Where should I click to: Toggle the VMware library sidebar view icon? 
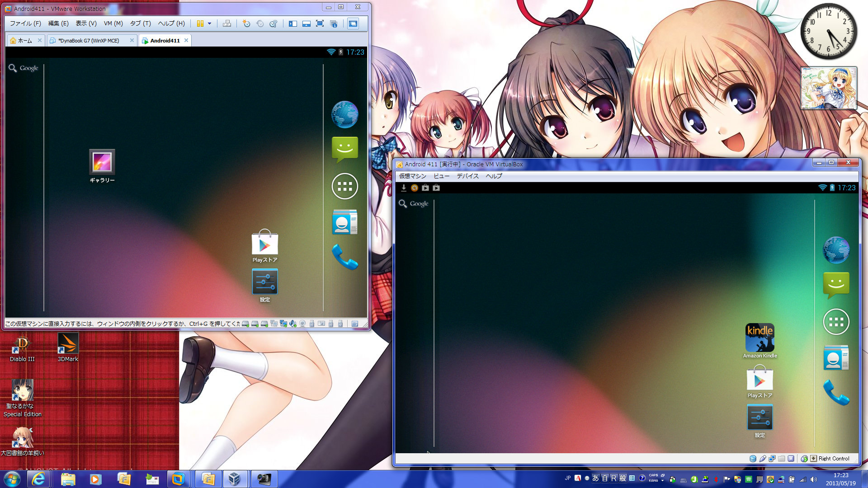point(293,23)
